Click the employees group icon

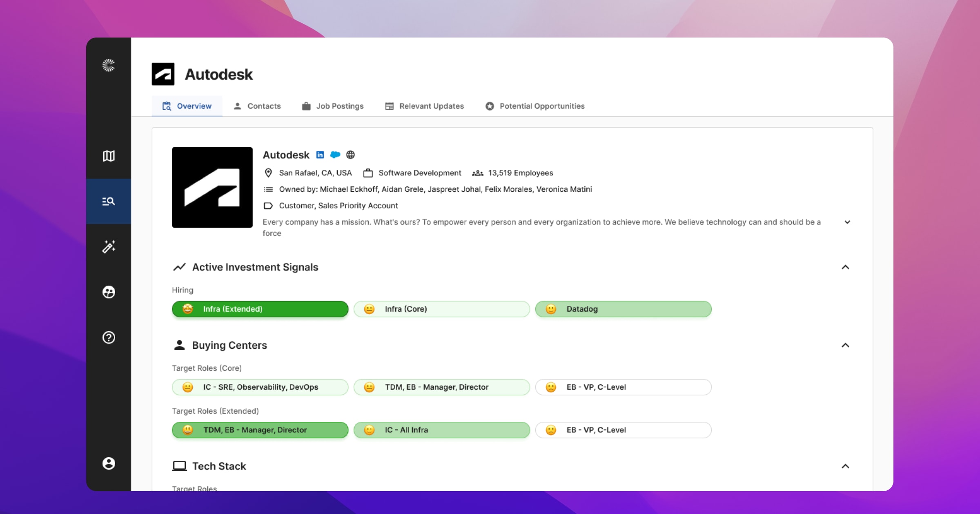pyautogui.click(x=478, y=173)
